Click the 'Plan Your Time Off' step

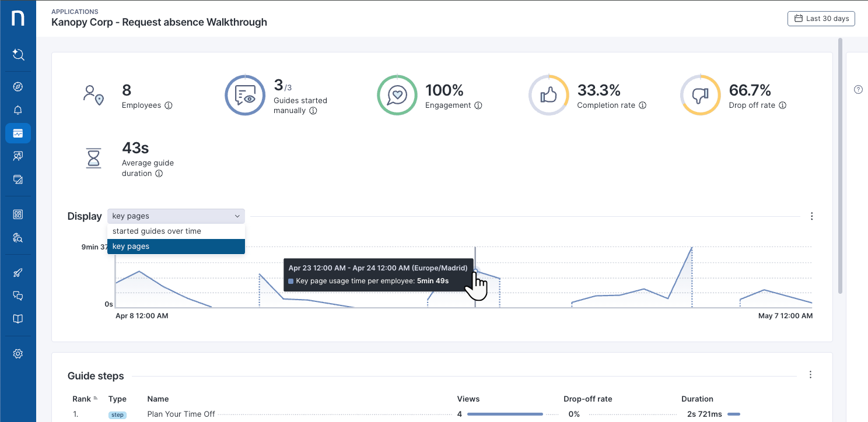[181, 414]
